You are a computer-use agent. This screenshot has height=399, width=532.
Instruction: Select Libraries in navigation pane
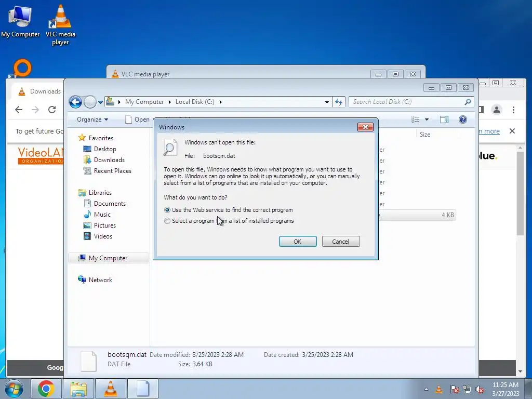coord(100,193)
